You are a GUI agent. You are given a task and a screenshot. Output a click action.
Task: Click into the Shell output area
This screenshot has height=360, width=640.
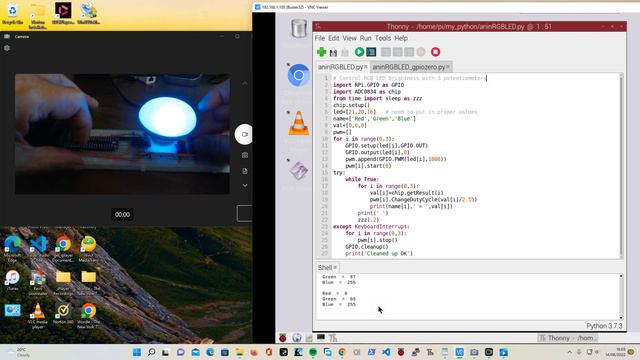[x=467, y=297]
